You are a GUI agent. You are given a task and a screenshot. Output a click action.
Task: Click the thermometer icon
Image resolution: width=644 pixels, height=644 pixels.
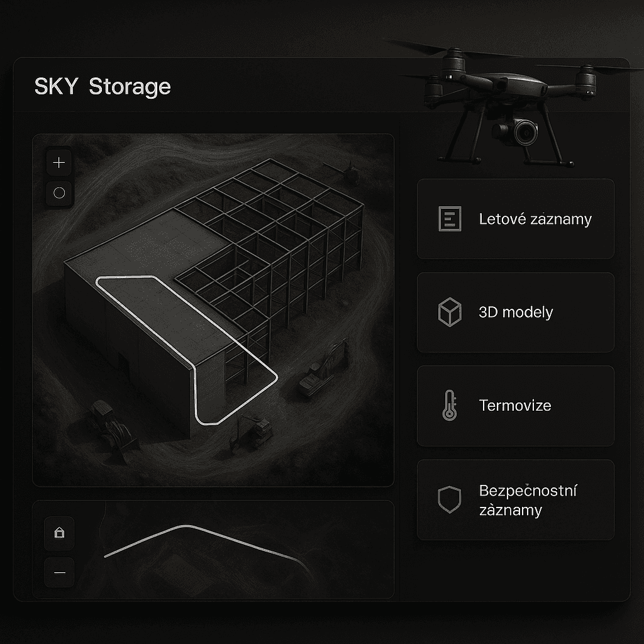click(450, 406)
